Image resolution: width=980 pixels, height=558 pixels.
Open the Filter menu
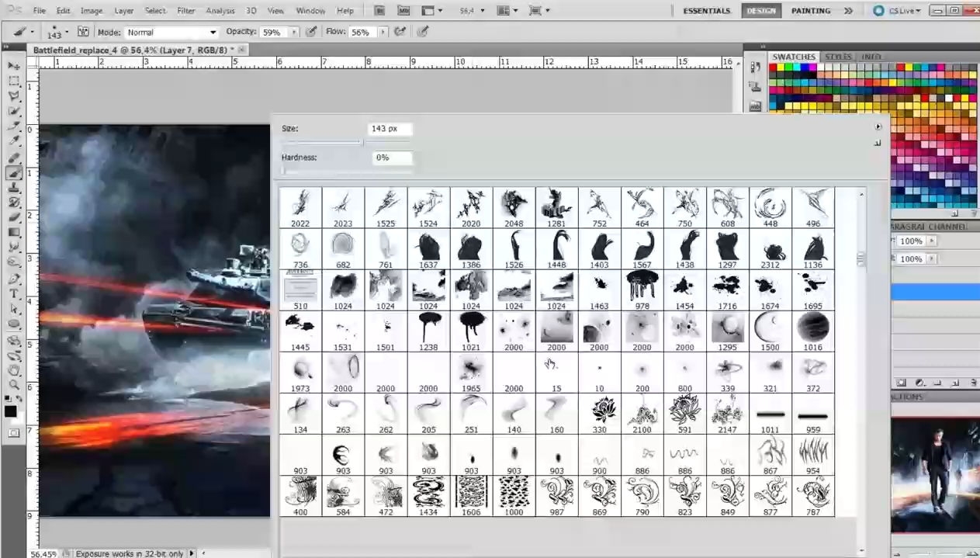coord(186,11)
